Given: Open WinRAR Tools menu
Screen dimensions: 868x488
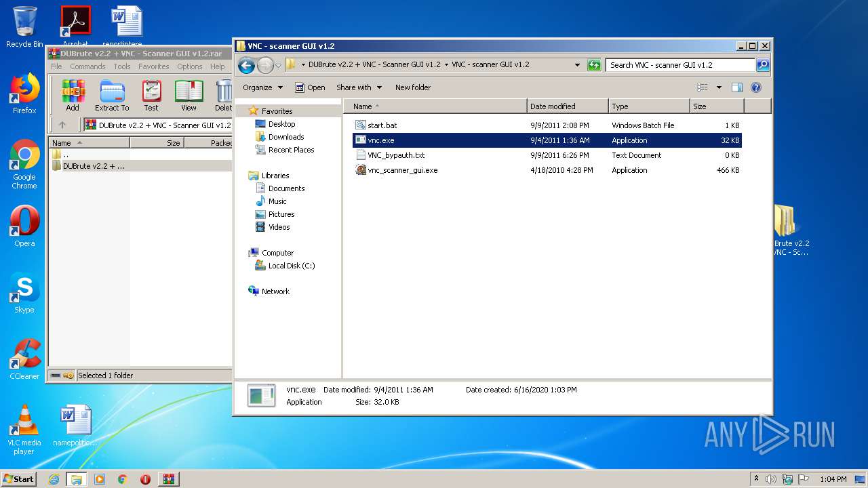Looking at the screenshot, I should [122, 66].
